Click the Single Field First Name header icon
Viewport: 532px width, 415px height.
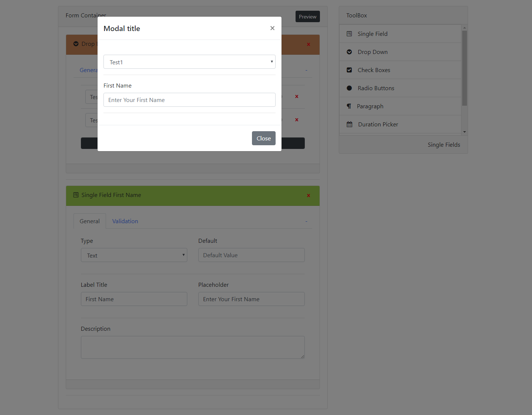pos(76,195)
